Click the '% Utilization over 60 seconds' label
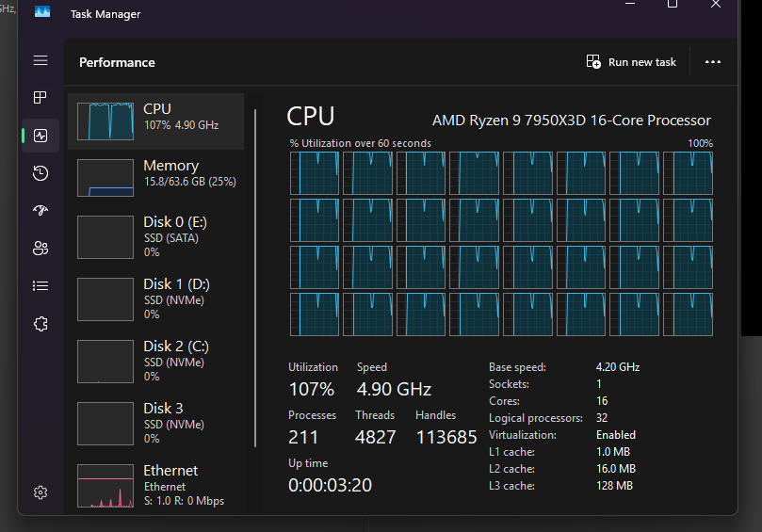 [360, 143]
